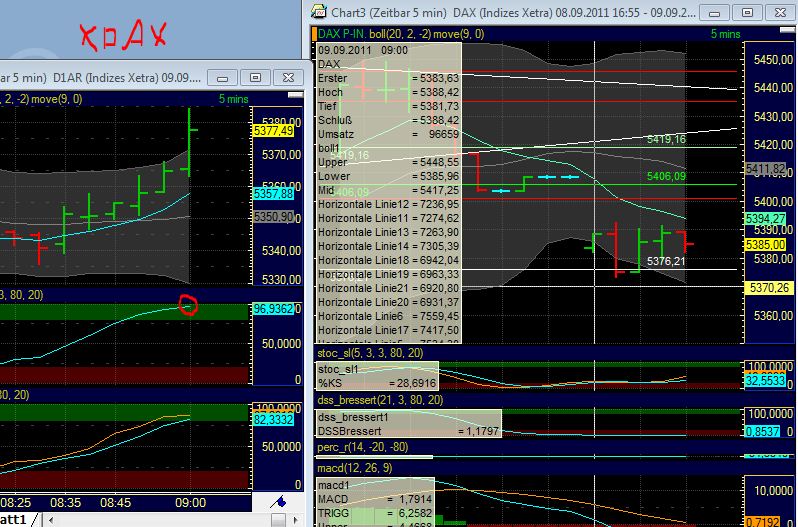Click the 'Tief = 5381,73' data row
Viewport: 798px width, 527px height.
(x=388, y=106)
